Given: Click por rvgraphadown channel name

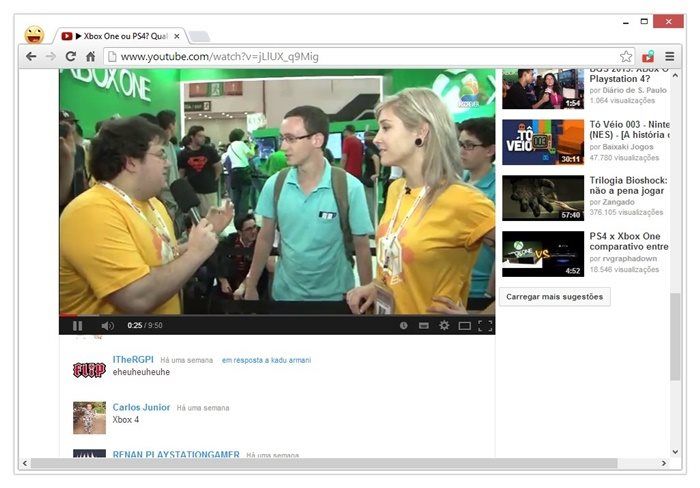Looking at the screenshot, I should point(623,259).
